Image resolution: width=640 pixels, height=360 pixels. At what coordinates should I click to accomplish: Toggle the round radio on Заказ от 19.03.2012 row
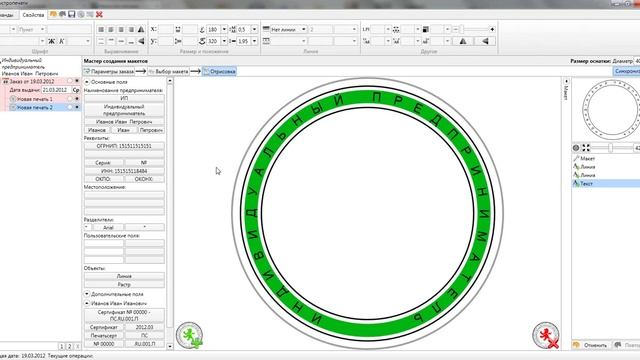(x=70, y=81)
